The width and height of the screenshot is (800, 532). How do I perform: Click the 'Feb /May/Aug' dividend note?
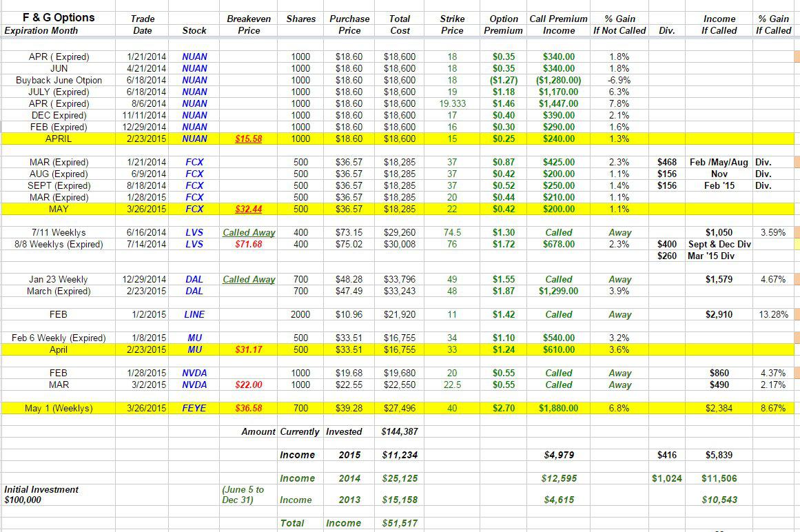pyautogui.click(x=719, y=162)
